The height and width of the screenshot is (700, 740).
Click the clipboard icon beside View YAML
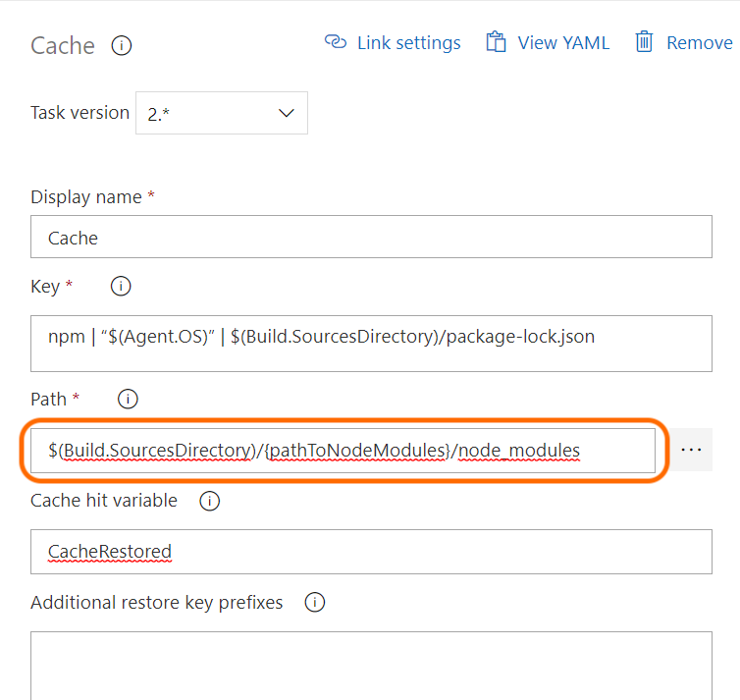497,42
